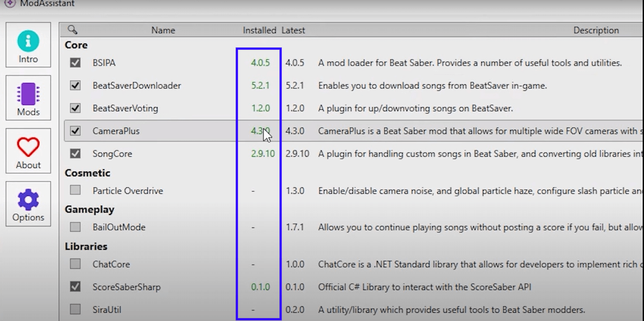Click latest version 1.7.1 of BailOutMode
Screen dimensions: 644x321
click(x=295, y=228)
